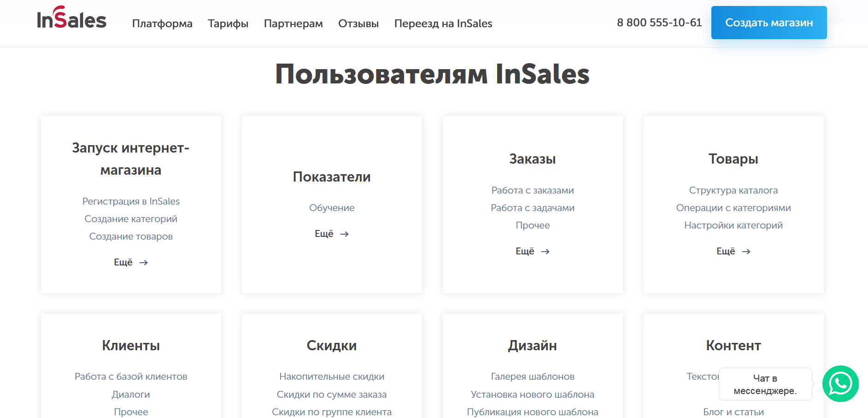Open the Скидки section heading

(332, 346)
